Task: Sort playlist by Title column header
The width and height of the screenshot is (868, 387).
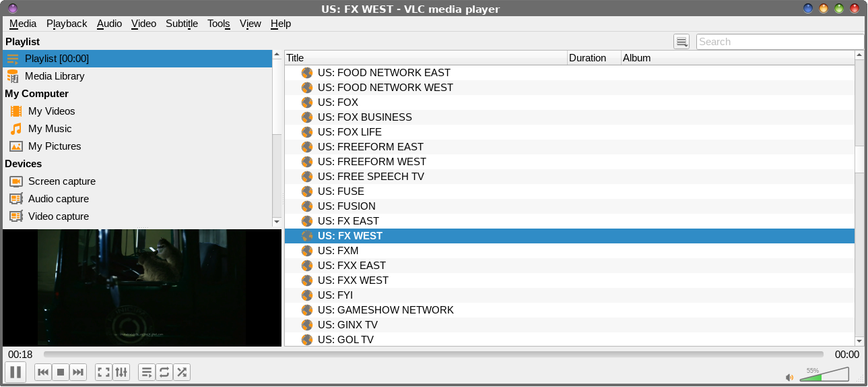Action: tap(426, 58)
